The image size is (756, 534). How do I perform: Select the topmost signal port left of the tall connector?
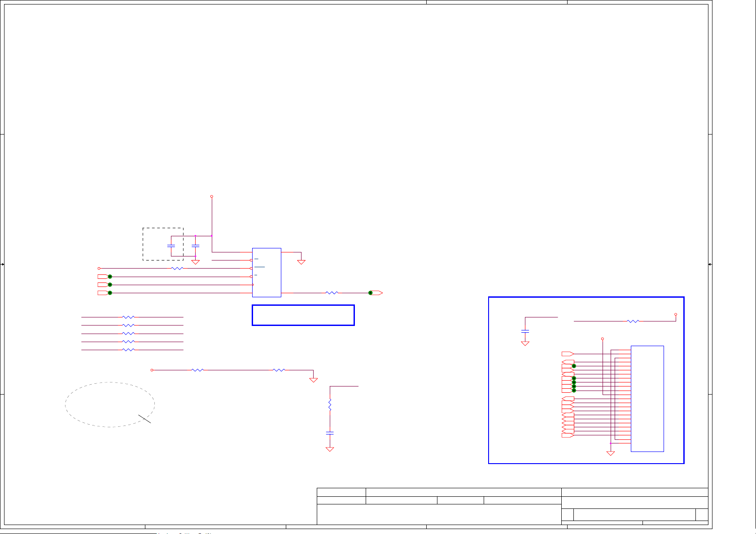568,354
